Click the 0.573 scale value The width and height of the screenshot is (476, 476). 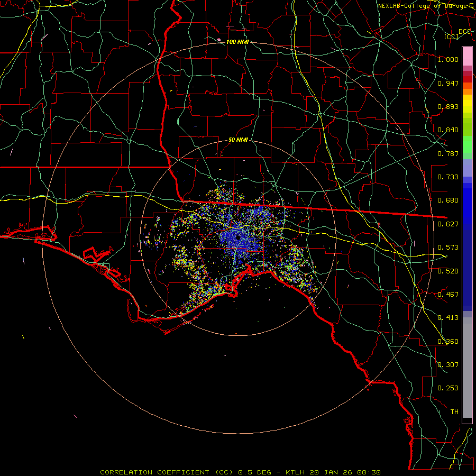(448, 248)
